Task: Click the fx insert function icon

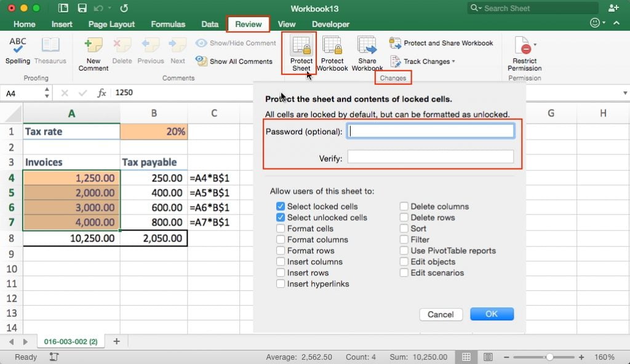Action: click(x=102, y=93)
